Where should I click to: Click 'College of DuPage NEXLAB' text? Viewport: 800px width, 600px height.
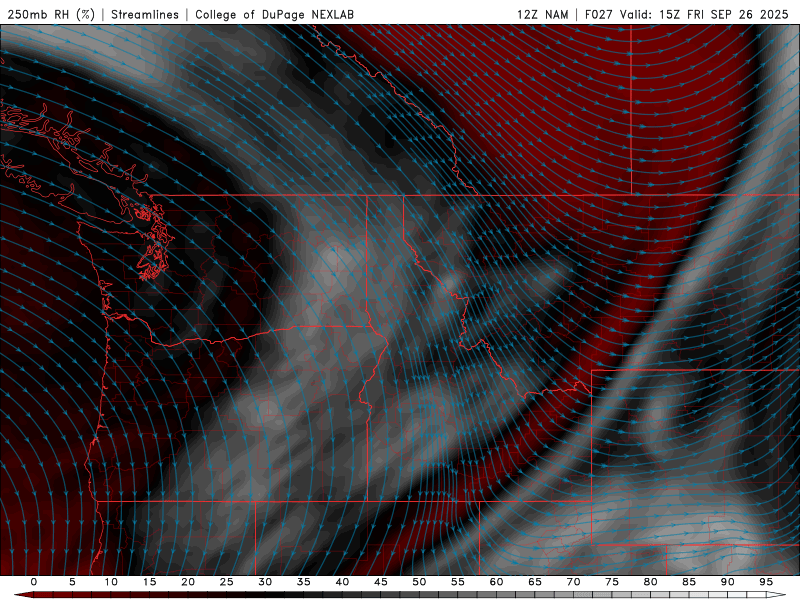[x=274, y=14]
